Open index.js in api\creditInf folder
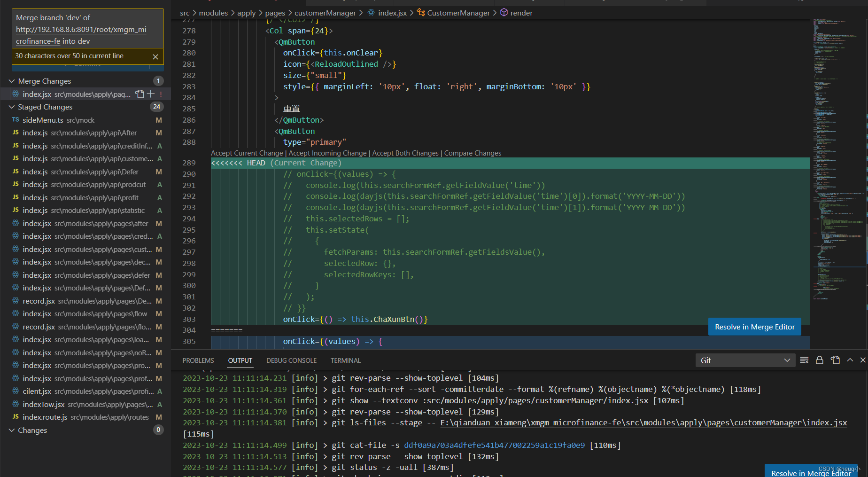Screen dimensions: 868x477 coord(85,146)
